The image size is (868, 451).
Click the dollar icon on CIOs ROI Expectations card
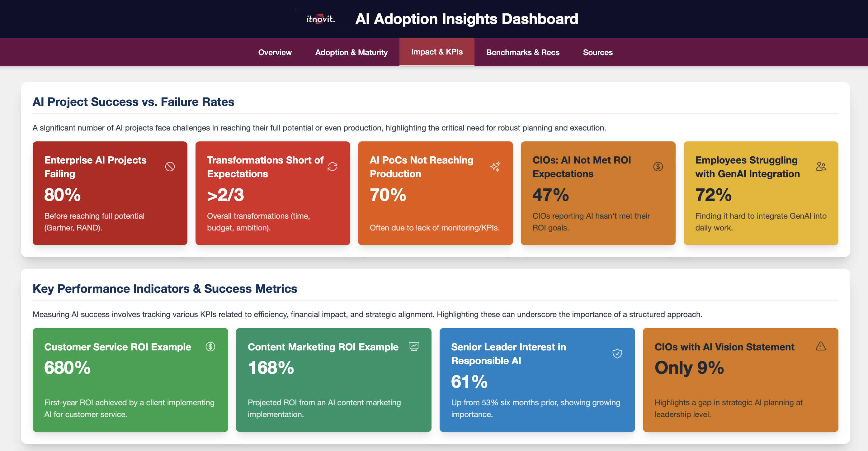point(658,167)
